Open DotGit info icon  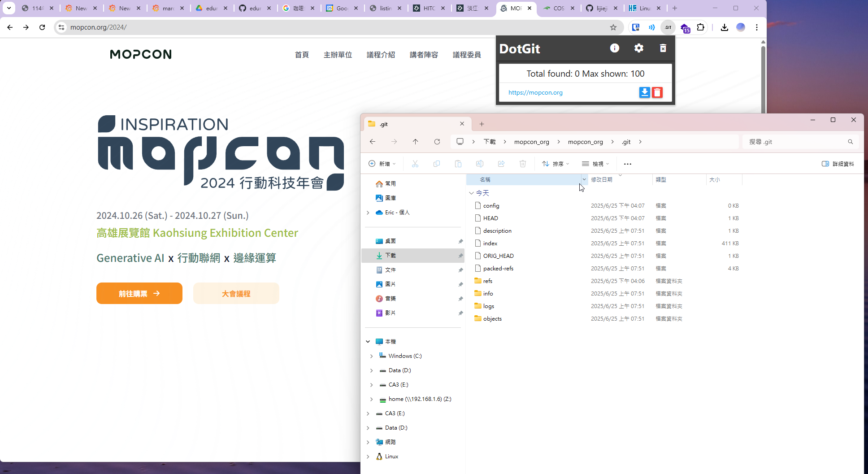tap(615, 48)
